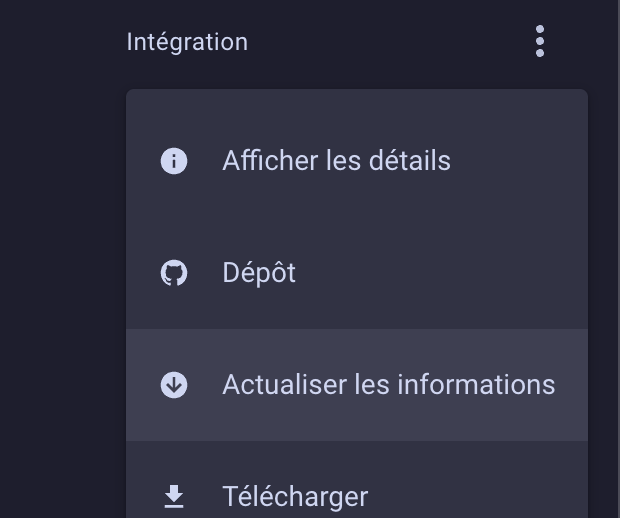620x518 pixels.
Task: Start download using the Télécharger row
Action: (x=357, y=480)
